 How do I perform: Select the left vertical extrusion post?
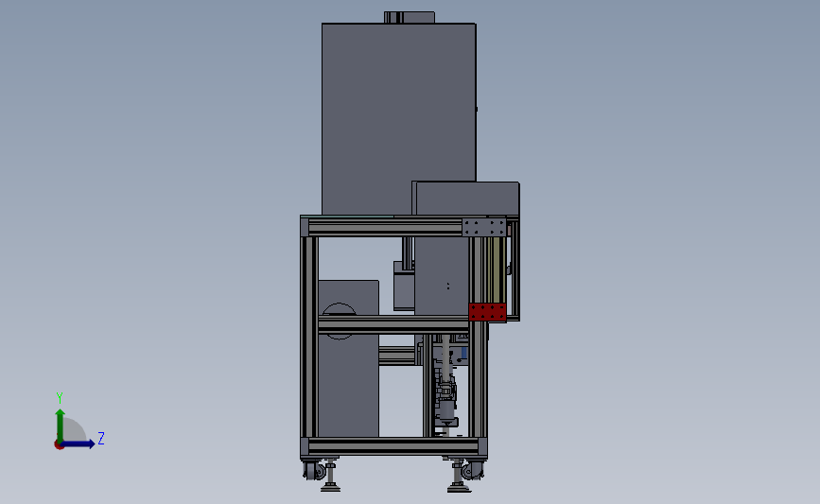pos(309,338)
